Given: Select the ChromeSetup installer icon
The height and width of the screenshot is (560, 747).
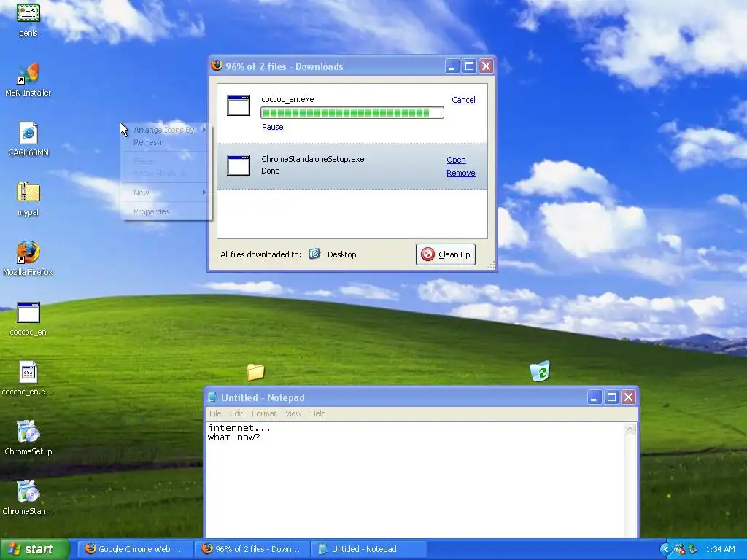Looking at the screenshot, I should pos(28,438).
